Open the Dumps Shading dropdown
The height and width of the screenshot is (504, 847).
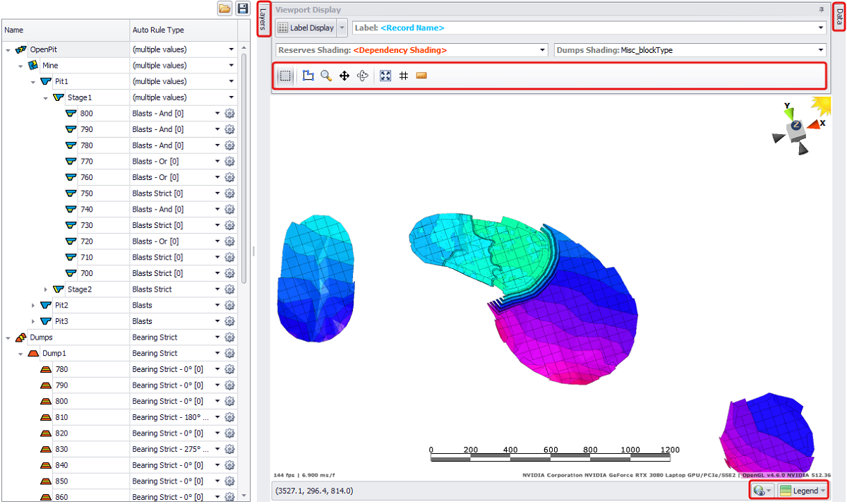pyautogui.click(x=821, y=51)
